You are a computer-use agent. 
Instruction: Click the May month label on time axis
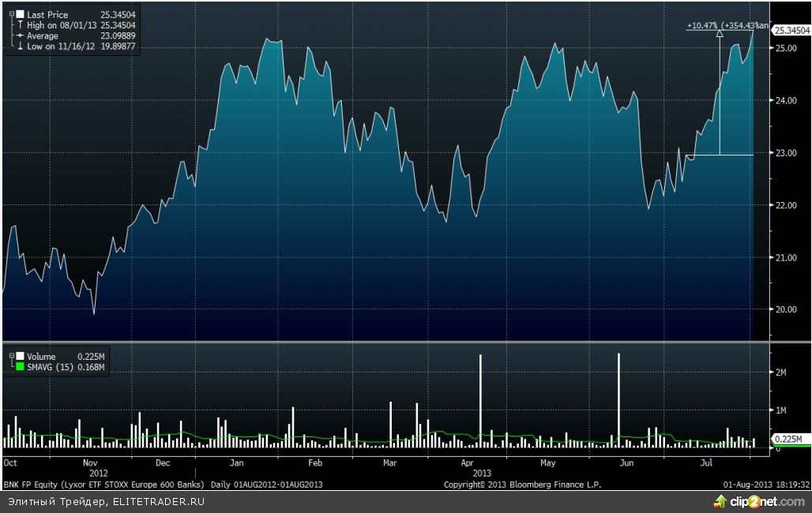click(x=548, y=463)
